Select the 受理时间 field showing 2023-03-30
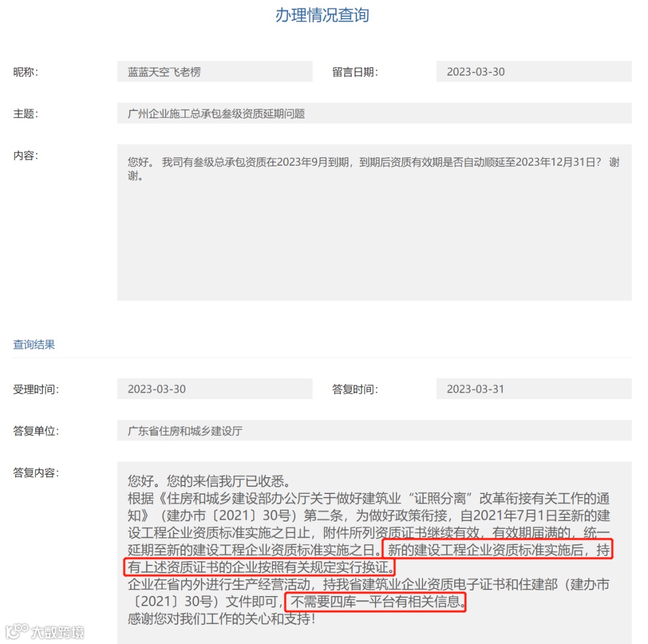The width and height of the screenshot is (648, 644). coord(214,389)
